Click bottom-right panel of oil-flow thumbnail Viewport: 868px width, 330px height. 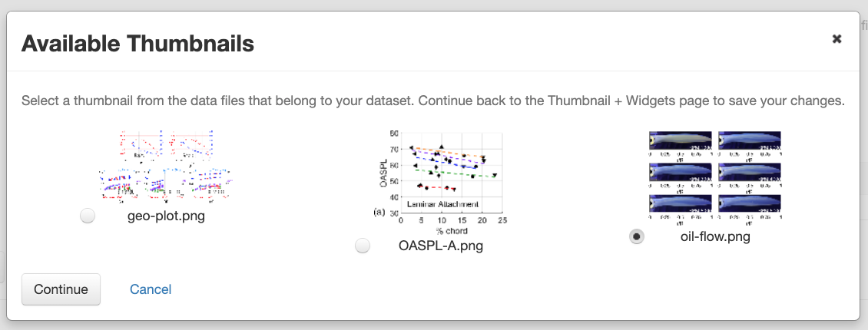coord(750,203)
